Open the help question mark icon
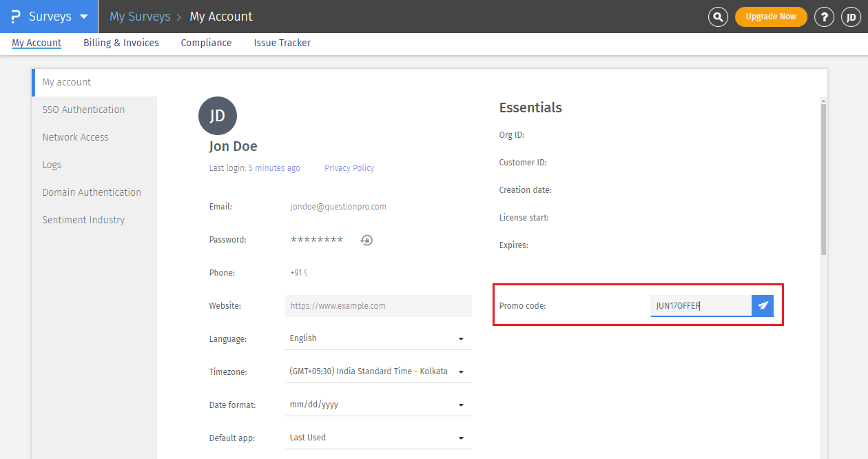Viewport: 868px width, 459px height. click(x=824, y=17)
